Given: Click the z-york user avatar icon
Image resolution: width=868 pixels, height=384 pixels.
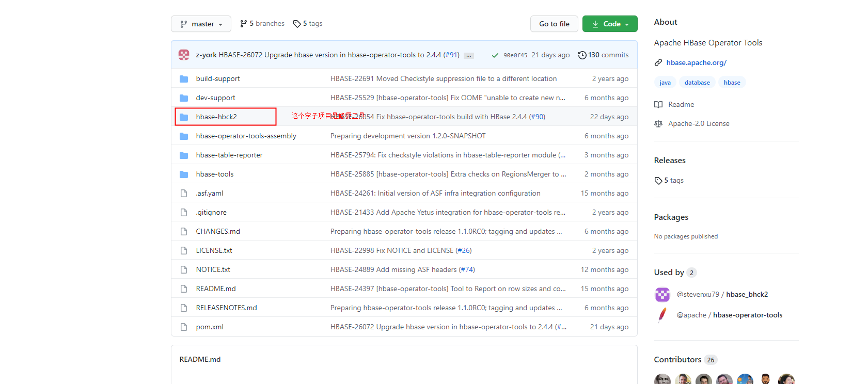Looking at the screenshot, I should [184, 55].
